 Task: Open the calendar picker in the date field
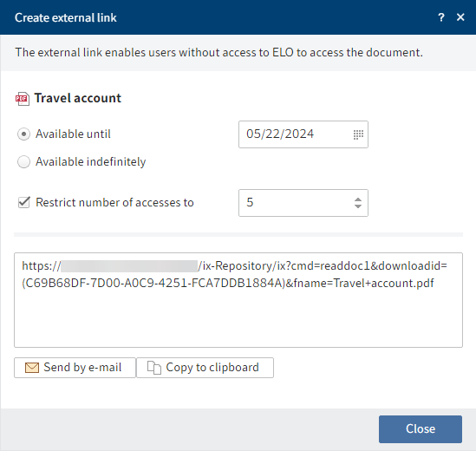(x=358, y=134)
